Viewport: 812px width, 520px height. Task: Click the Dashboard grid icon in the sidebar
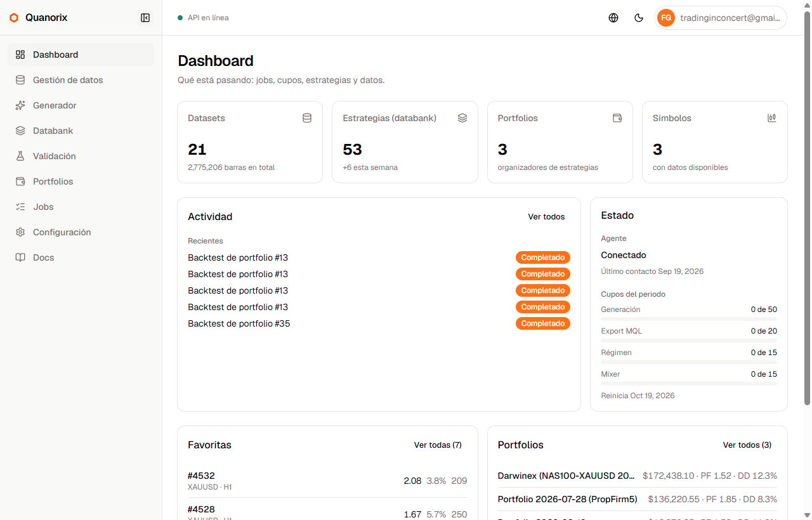pos(20,55)
